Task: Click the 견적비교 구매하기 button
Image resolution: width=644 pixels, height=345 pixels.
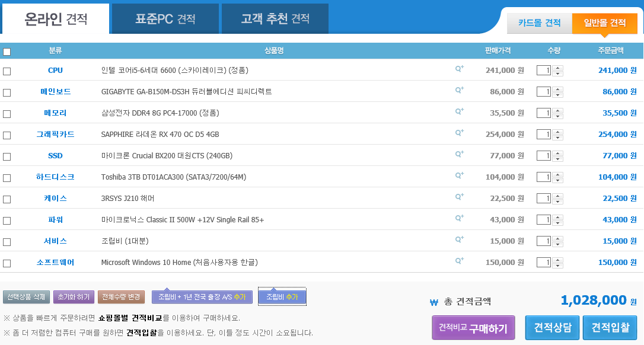Action: (x=473, y=327)
